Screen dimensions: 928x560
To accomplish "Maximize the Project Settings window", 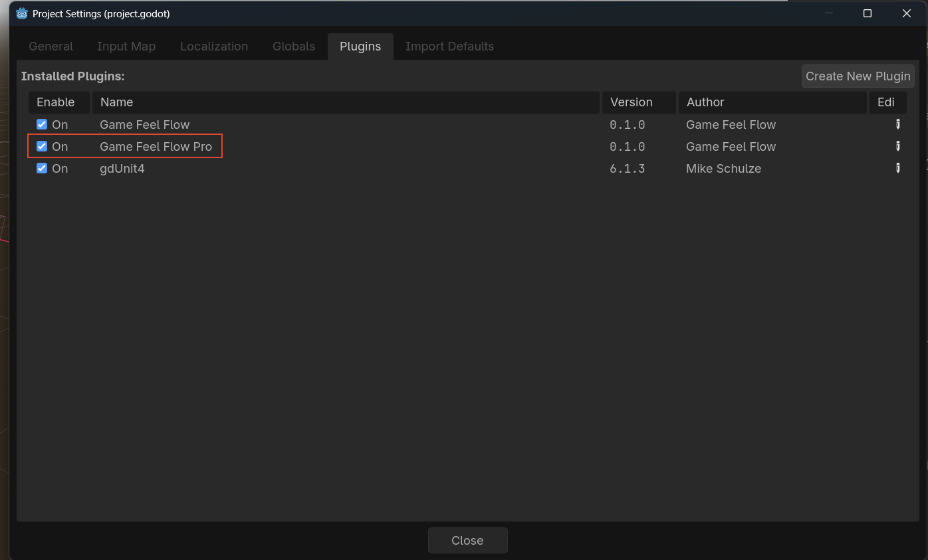I will [868, 13].
